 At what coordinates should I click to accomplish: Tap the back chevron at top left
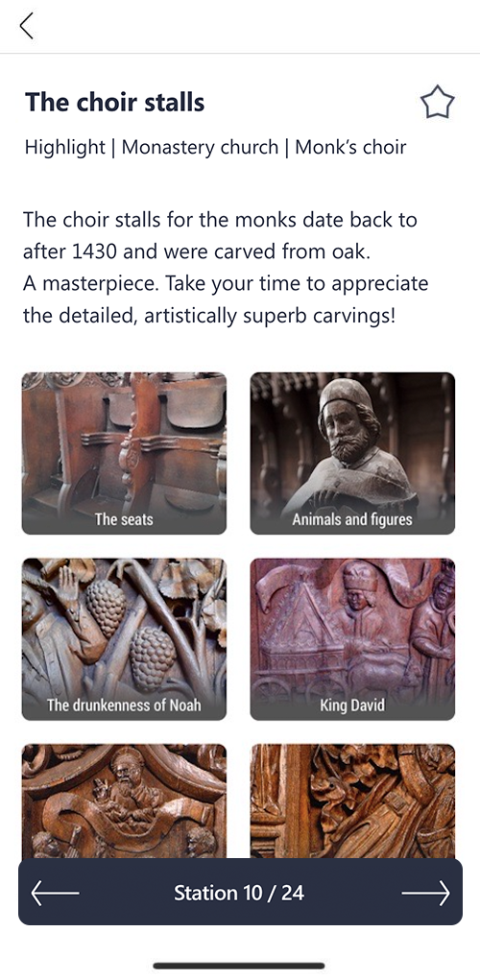(x=26, y=26)
